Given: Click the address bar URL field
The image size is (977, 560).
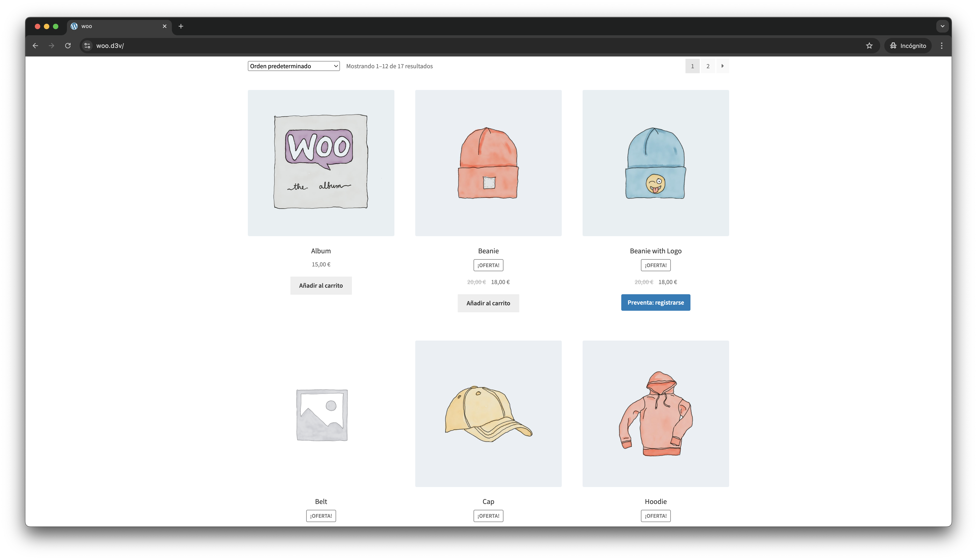Looking at the screenshot, I should tap(462, 46).
